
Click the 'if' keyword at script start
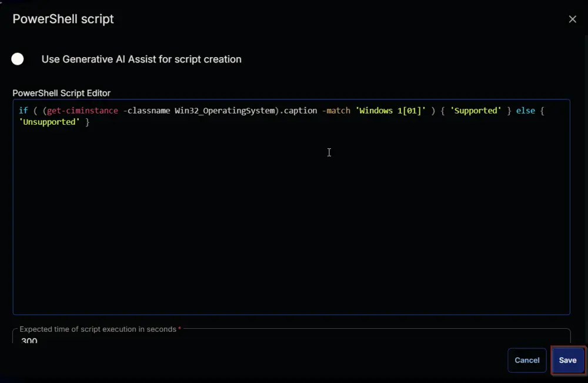coord(24,111)
